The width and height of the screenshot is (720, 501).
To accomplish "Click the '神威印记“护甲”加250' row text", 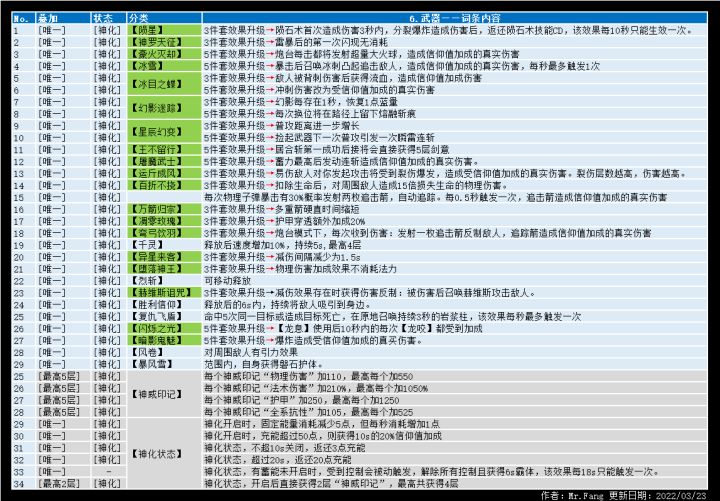I will [302, 400].
